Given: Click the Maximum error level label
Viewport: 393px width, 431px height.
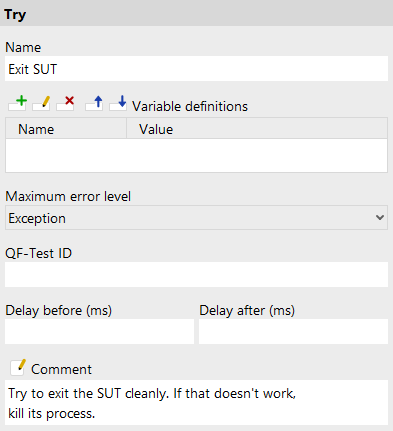Looking at the screenshot, I should (x=68, y=196).
